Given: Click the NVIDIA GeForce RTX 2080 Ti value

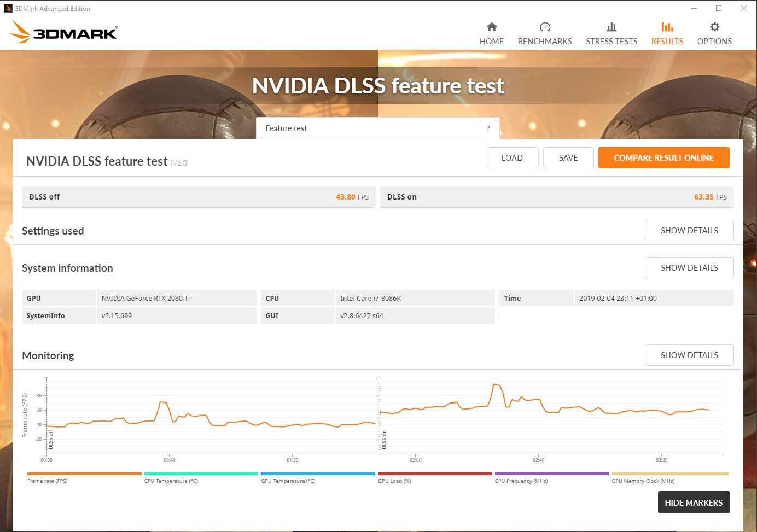Looking at the screenshot, I should pos(176,298).
